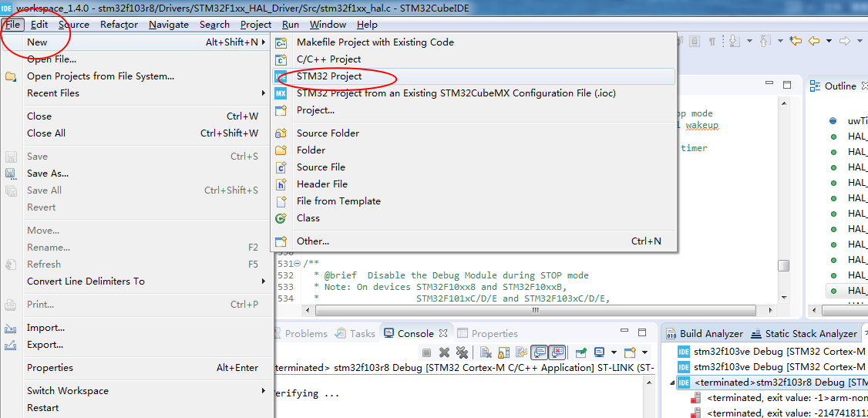Click the Makefile Project icon
Image resolution: width=868 pixels, height=418 pixels.
(x=281, y=42)
